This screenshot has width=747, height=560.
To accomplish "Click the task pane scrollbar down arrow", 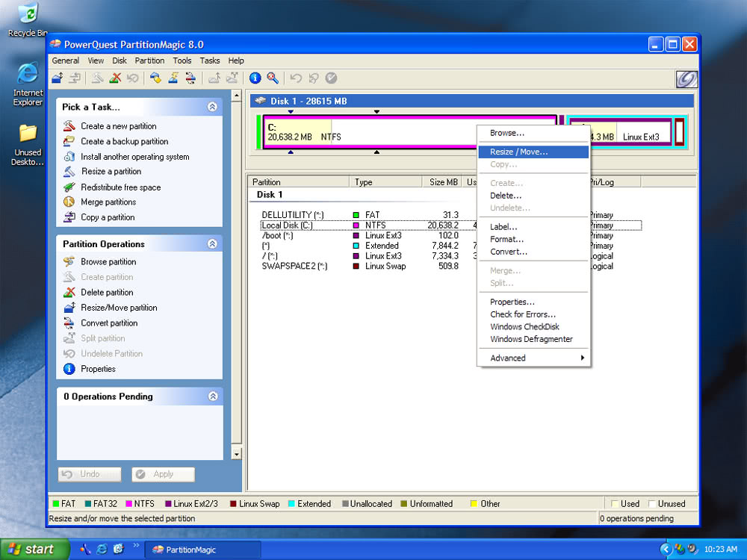I will [236, 453].
